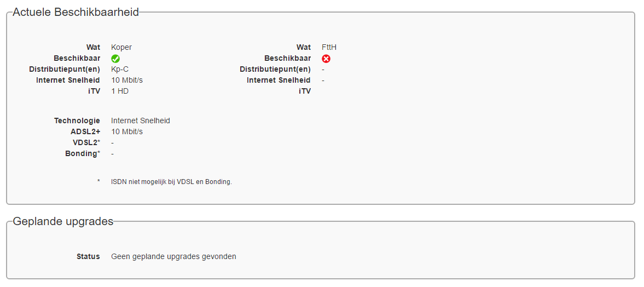Screen dimensions: 644x287
Task: Click the 'Beschikbaar' label in the FttH column
Action: (287, 58)
